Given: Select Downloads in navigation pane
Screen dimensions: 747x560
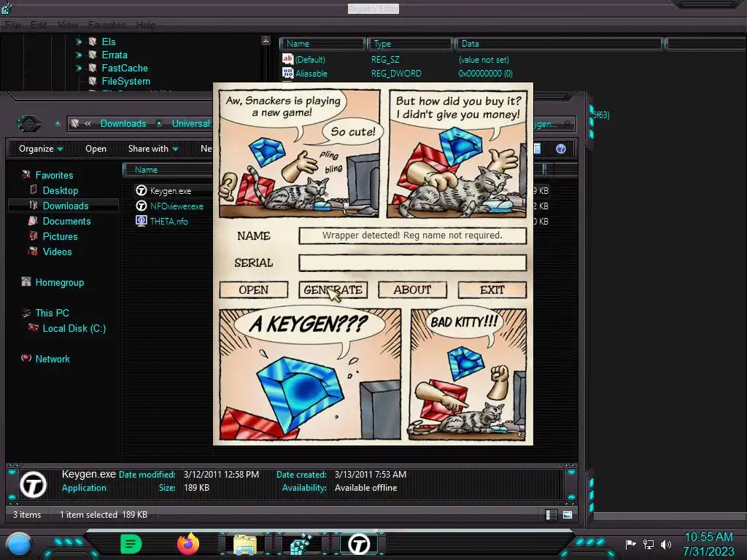Looking at the screenshot, I should 65,206.
